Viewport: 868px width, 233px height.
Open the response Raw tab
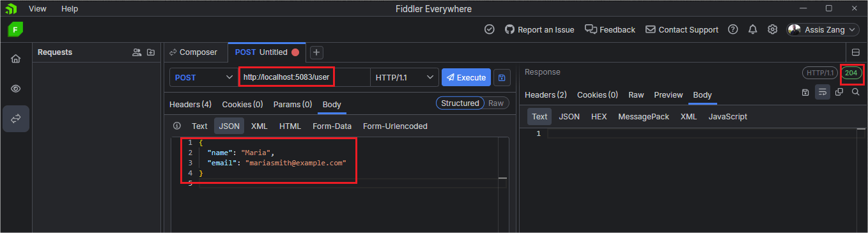point(636,94)
